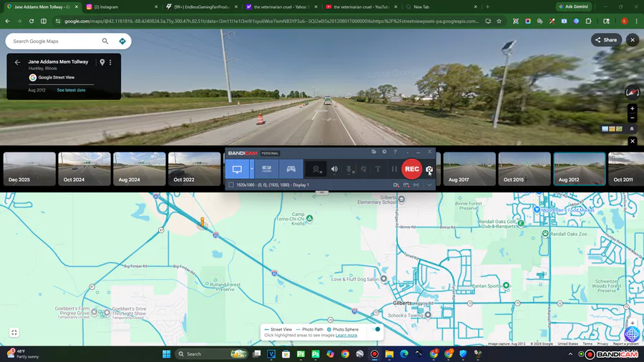The image size is (644, 362).
Task: Select Oct 2015 Street View thumbnail
Action: 524,169
